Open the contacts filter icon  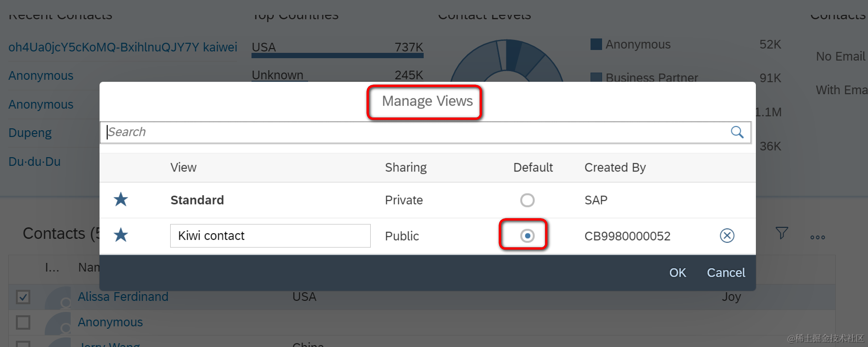click(782, 234)
